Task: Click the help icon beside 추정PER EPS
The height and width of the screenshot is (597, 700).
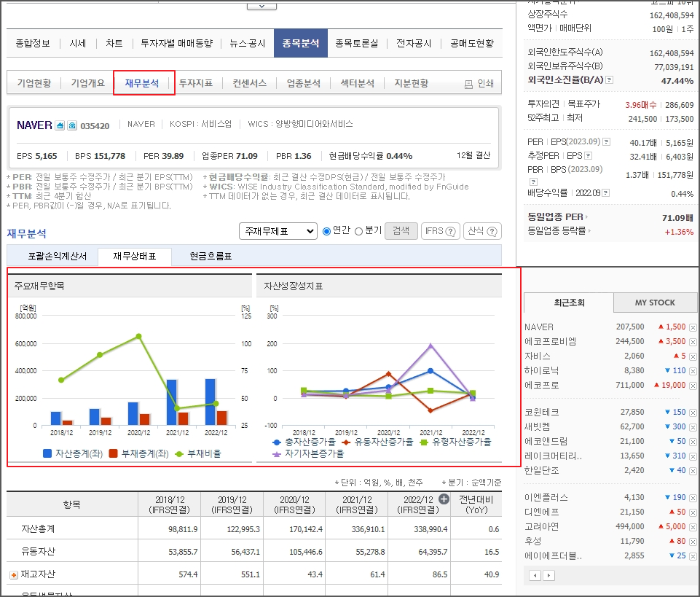Action: (589, 156)
